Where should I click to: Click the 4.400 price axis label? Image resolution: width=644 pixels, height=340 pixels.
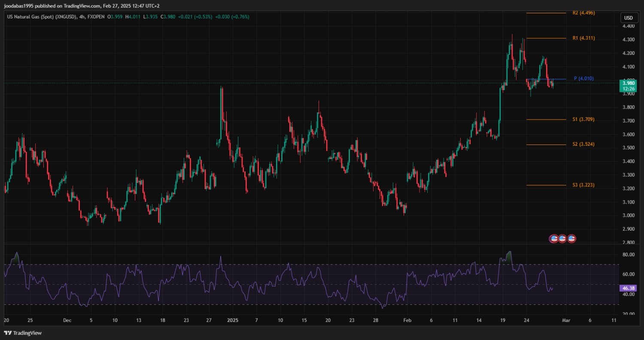click(x=628, y=26)
